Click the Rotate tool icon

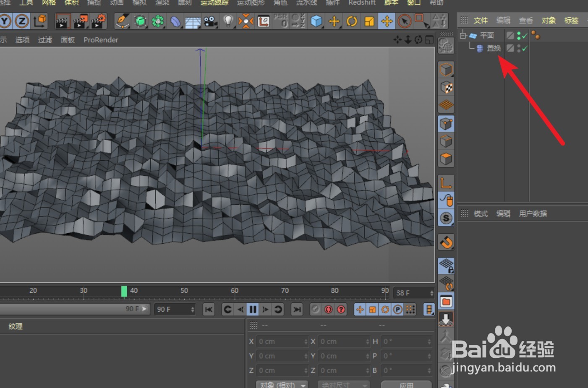coord(352,21)
